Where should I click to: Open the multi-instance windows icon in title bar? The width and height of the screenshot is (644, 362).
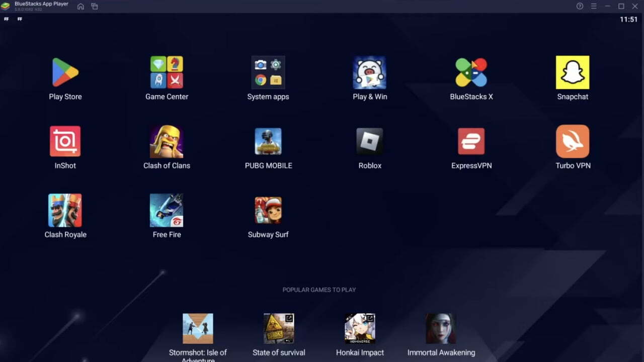coord(95,7)
